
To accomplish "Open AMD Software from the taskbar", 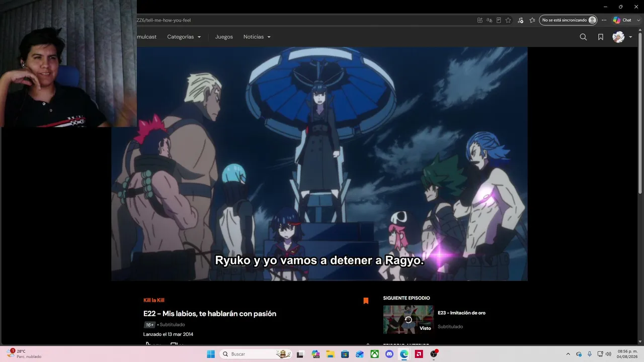I will point(419,354).
